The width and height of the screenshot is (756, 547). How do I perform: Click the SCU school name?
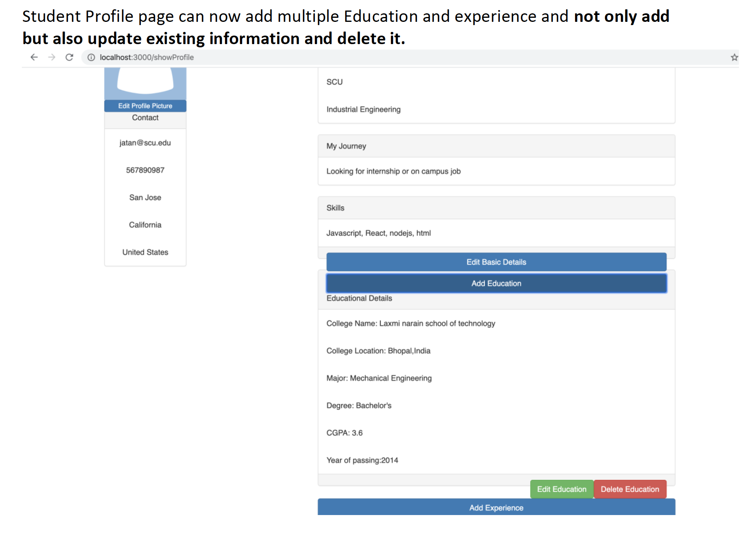click(335, 82)
